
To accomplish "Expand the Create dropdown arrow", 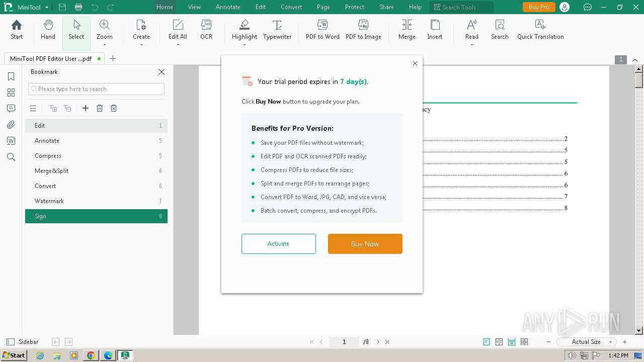I will 141,45.
